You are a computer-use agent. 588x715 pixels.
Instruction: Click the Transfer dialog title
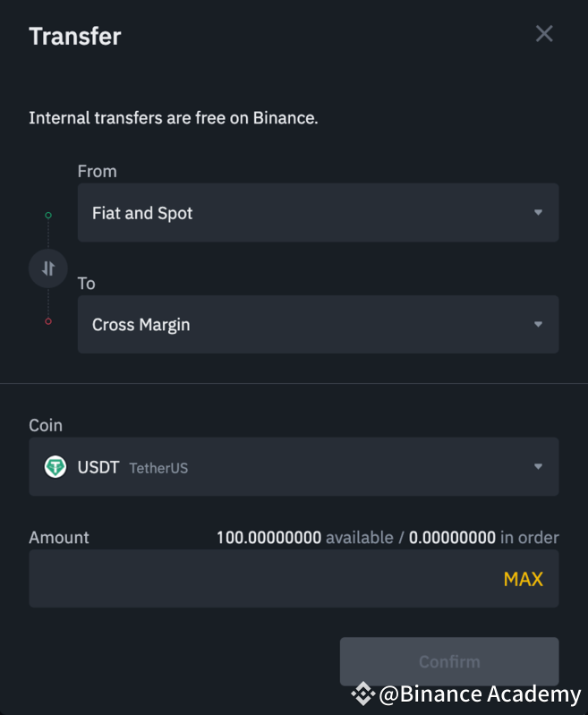(x=75, y=36)
